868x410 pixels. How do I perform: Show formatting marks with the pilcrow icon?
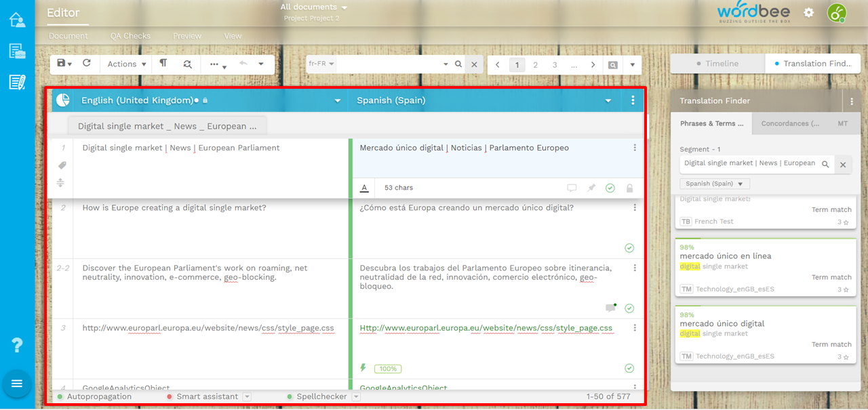coord(163,63)
